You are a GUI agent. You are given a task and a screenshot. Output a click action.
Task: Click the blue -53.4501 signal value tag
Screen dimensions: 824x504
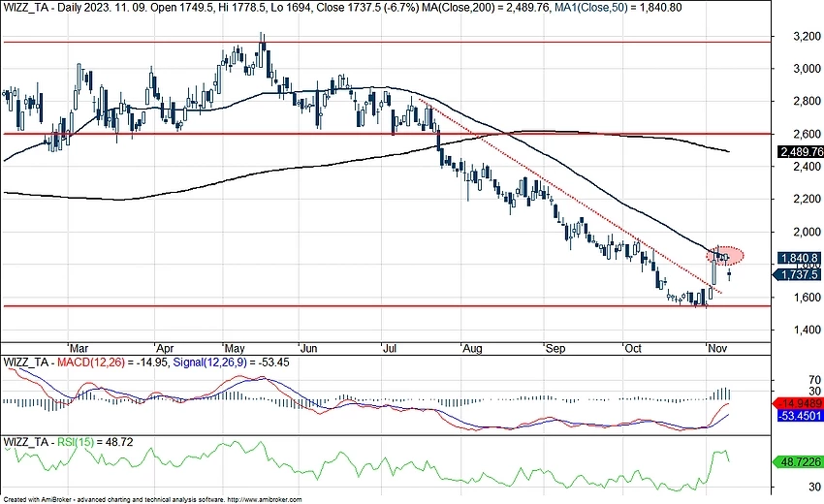tap(799, 416)
